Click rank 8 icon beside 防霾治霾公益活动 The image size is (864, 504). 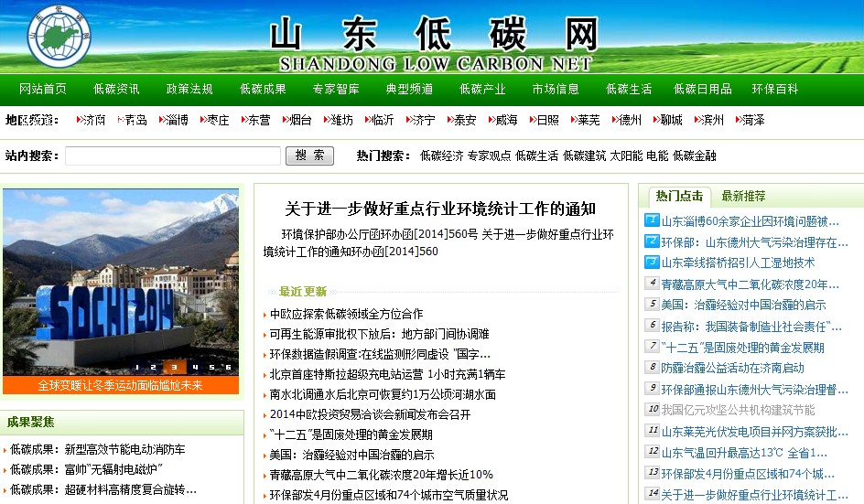click(x=652, y=368)
